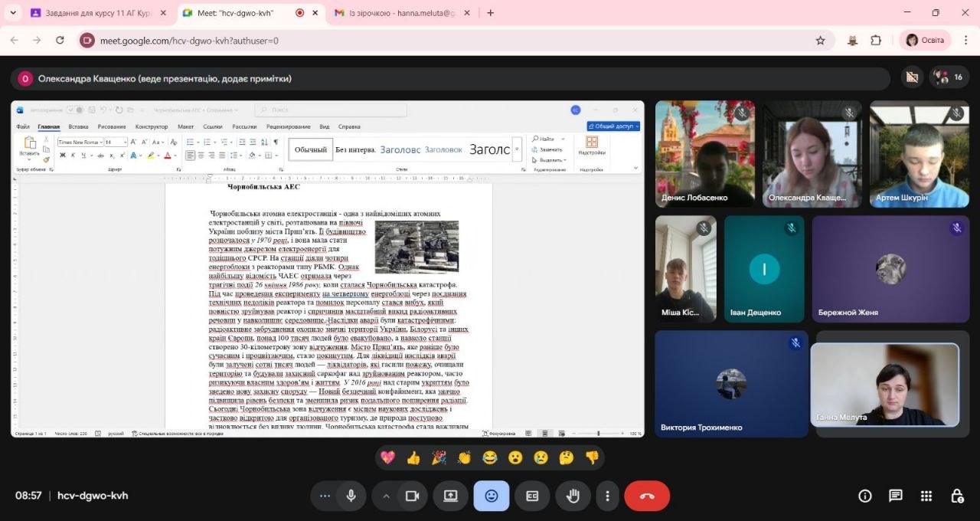Send the thumbs down reaction
This screenshot has height=521, width=980.
coord(592,457)
